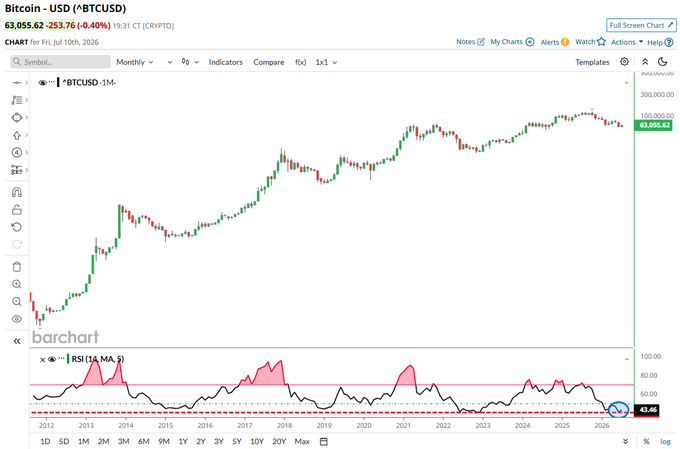Open chart settings gear

point(624,62)
